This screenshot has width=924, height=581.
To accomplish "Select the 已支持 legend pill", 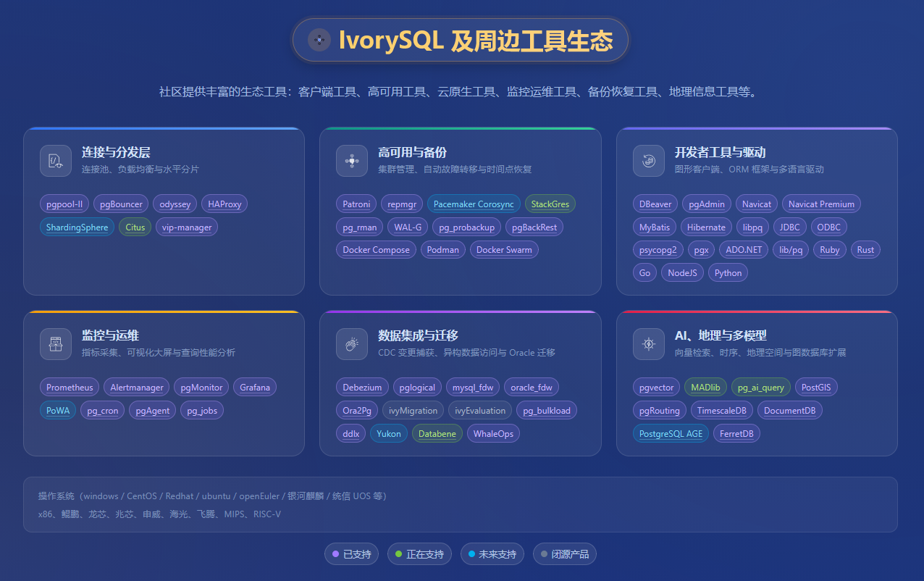I will [352, 554].
